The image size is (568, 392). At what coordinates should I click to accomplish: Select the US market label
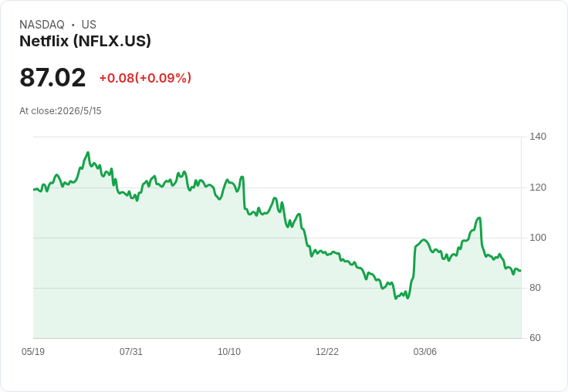click(x=89, y=24)
